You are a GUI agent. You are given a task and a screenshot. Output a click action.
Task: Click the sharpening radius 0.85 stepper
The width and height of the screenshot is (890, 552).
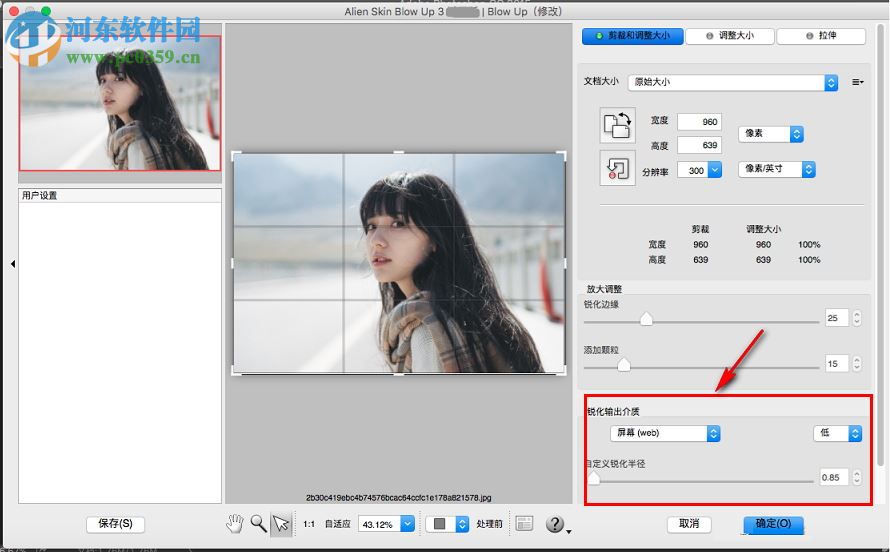[x=857, y=478]
